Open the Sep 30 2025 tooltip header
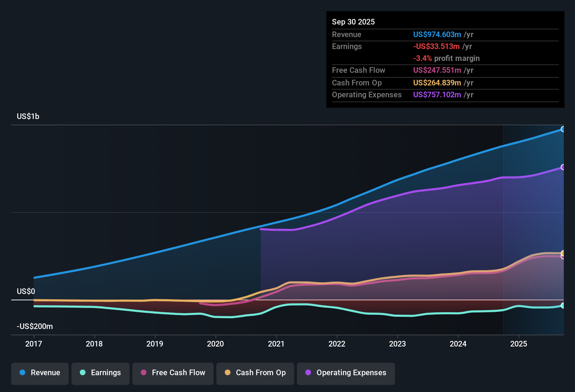This screenshot has width=575, height=392. (354, 22)
